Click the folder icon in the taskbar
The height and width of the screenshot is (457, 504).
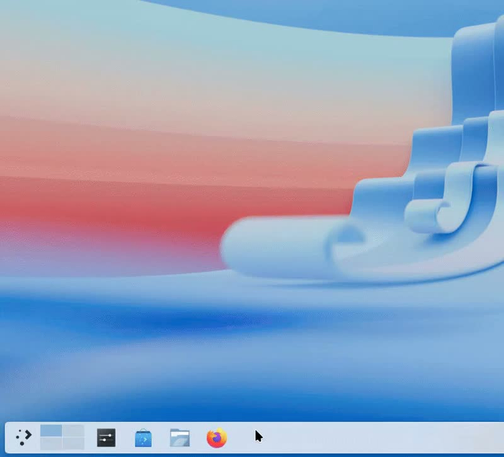[180, 438]
